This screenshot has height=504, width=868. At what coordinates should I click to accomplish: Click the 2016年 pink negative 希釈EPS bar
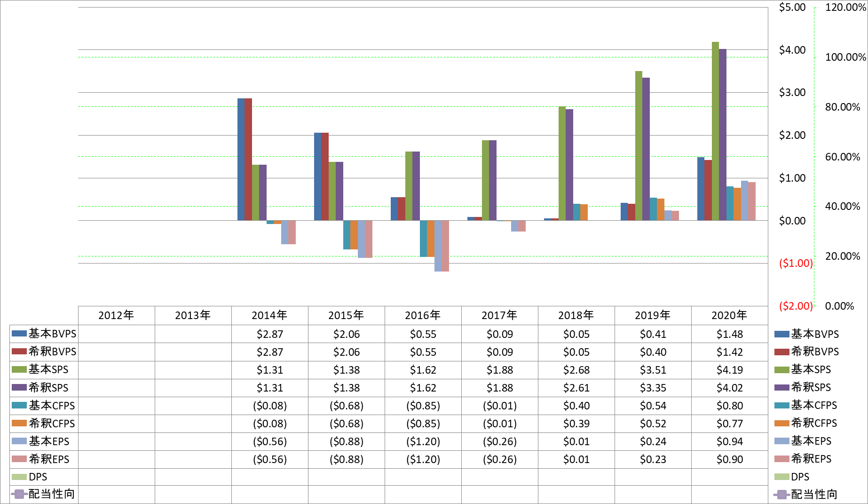[445, 246]
